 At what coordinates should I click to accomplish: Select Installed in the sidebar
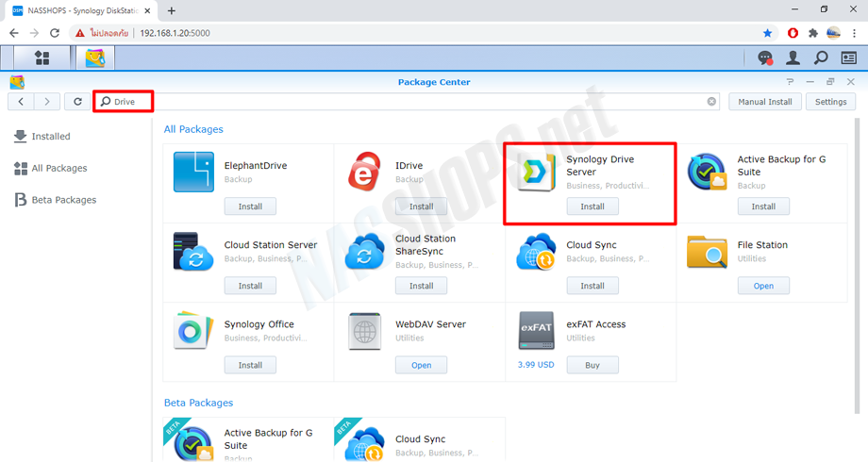coord(42,136)
